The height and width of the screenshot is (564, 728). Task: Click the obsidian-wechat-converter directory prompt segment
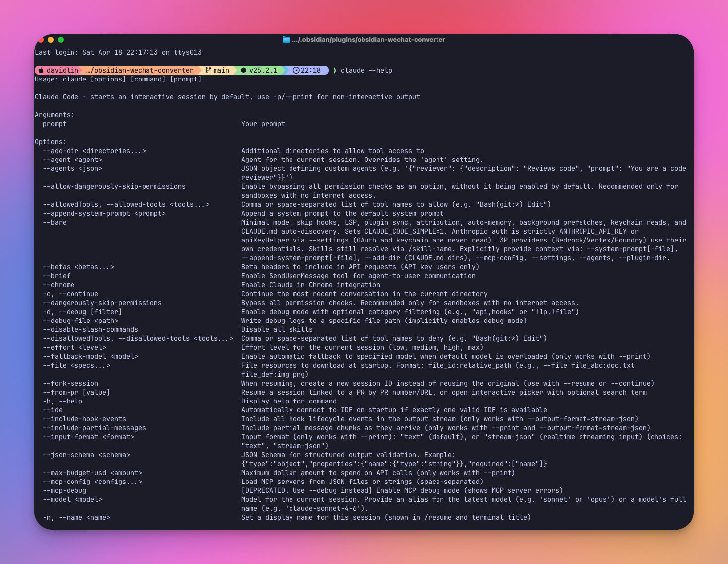point(140,70)
